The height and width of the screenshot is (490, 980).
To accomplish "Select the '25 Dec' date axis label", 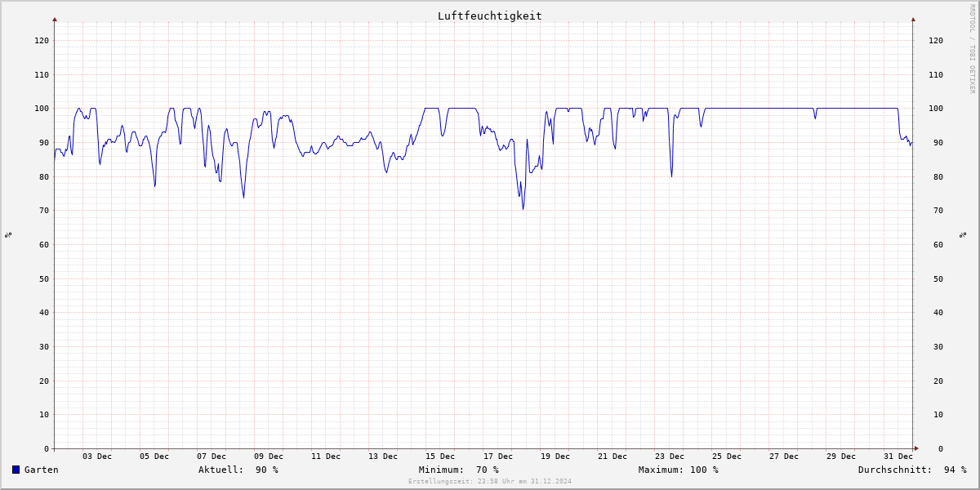I will [727, 456].
